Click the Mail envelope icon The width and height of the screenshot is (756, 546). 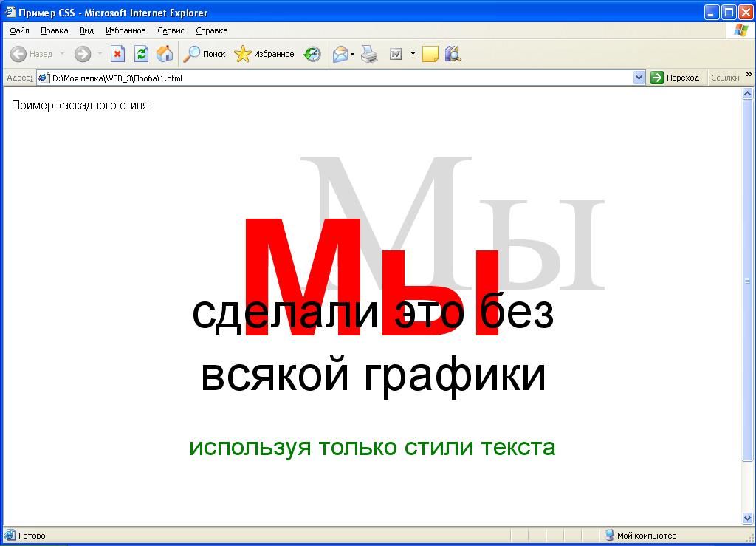pos(340,54)
